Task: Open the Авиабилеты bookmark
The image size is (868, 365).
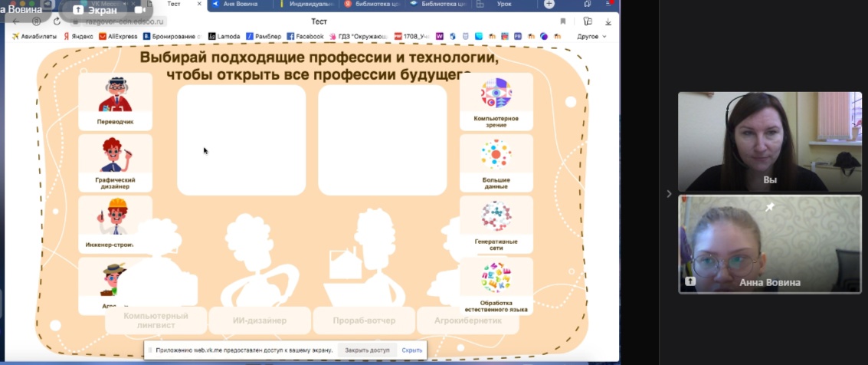Action: [34, 37]
